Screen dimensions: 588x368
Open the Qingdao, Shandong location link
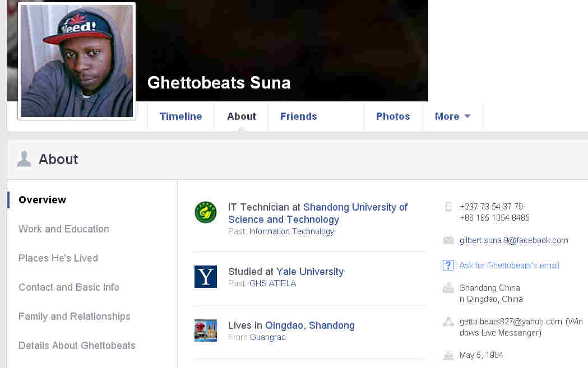pos(309,325)
